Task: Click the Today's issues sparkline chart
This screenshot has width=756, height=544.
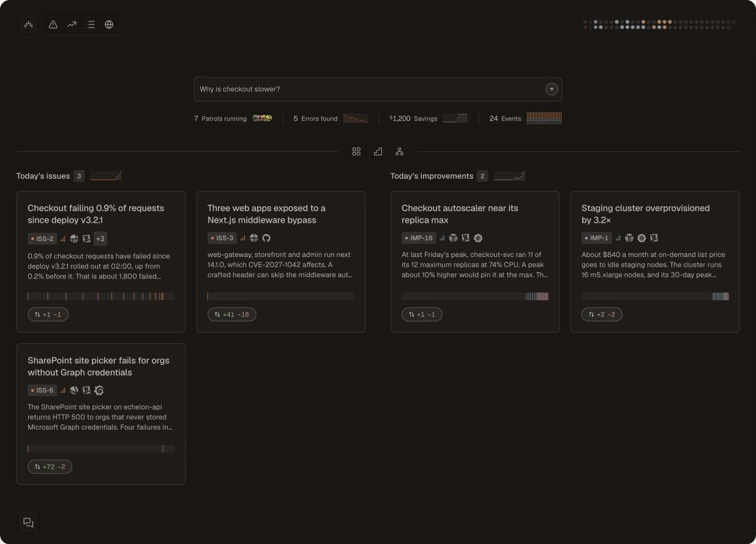Action: 106,176
